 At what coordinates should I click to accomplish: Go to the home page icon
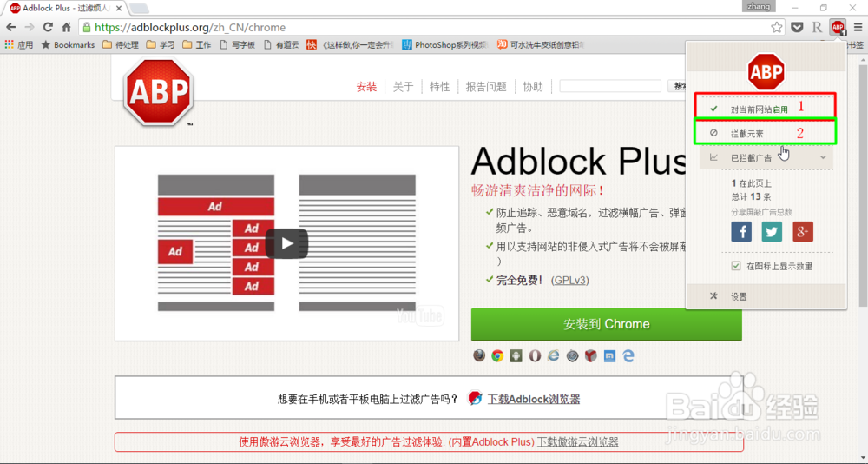pyautogui.click(x=67, y=27)
